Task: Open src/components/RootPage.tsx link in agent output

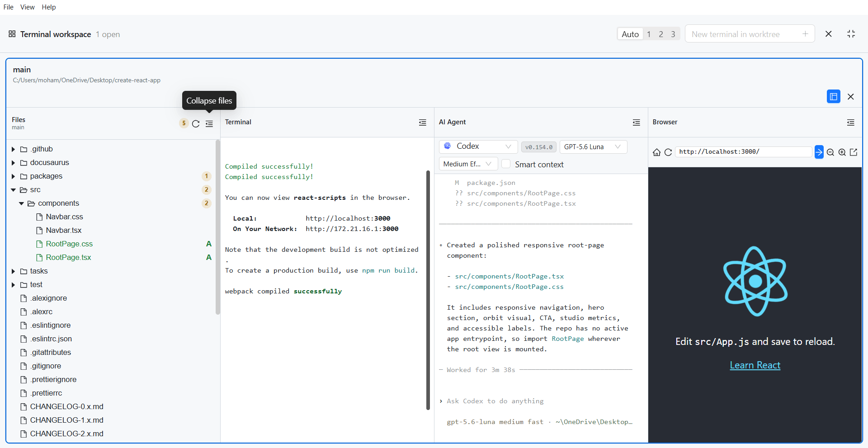Action: point(509,276)
